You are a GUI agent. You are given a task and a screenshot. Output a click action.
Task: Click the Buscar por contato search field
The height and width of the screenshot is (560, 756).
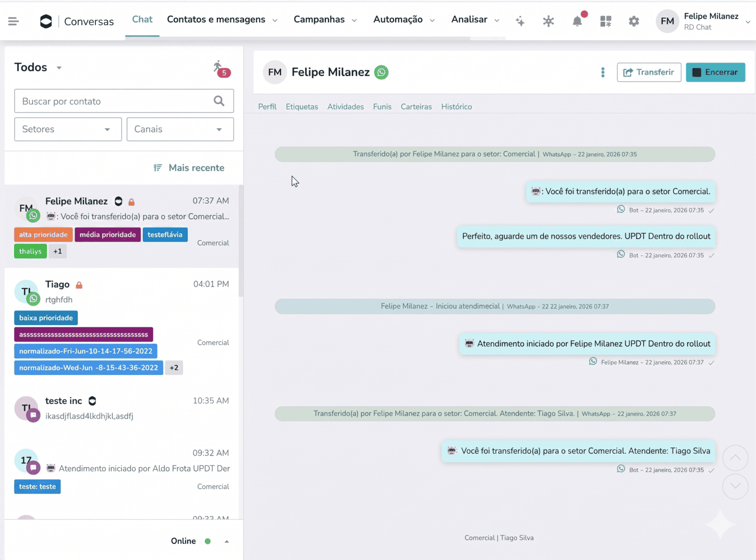point(115,101)
